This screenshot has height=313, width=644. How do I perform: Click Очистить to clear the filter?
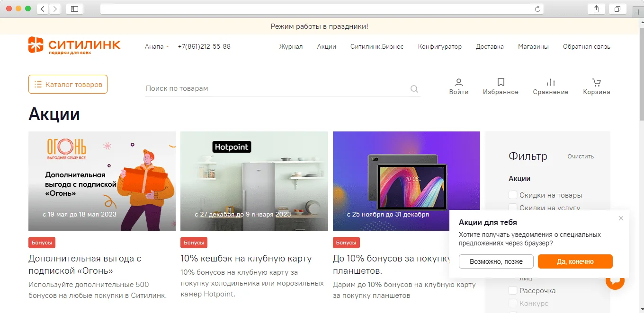coord(581,156)
